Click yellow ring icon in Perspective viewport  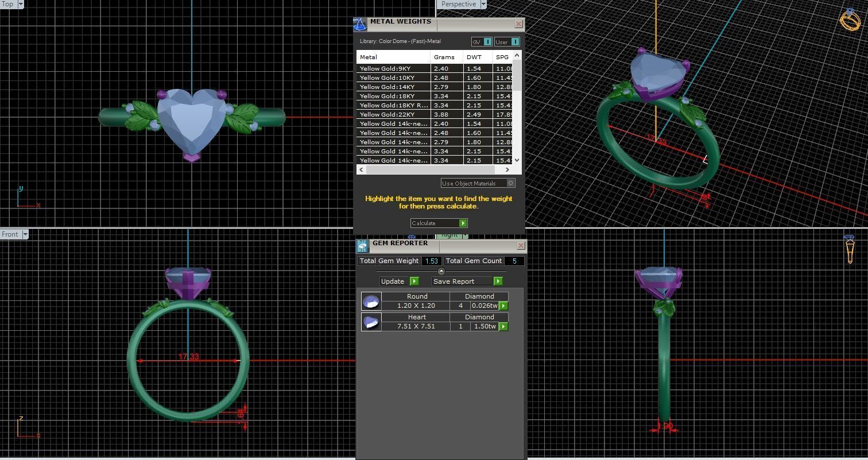point(850,19)
